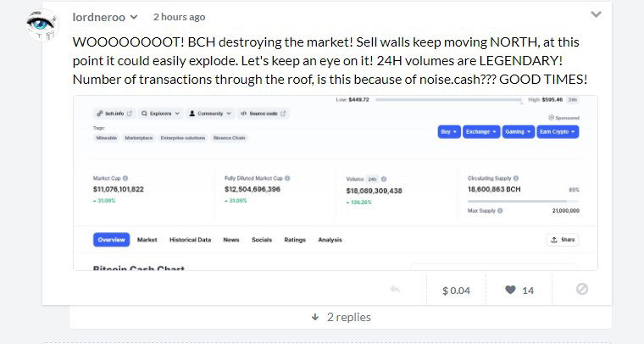Click the reply arrow icon
This screenshot has width=644, height=344.
(395, 290)
